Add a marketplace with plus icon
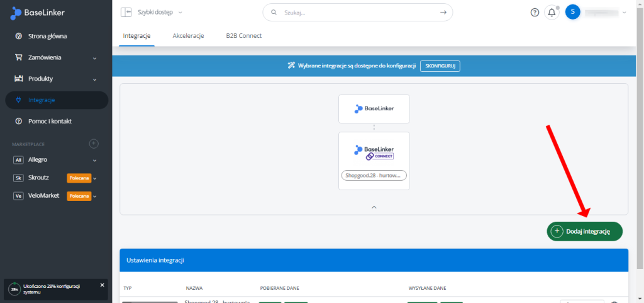The height and width of the screenshot is (303, 644). pyautogui.click(x=94, y=144)
